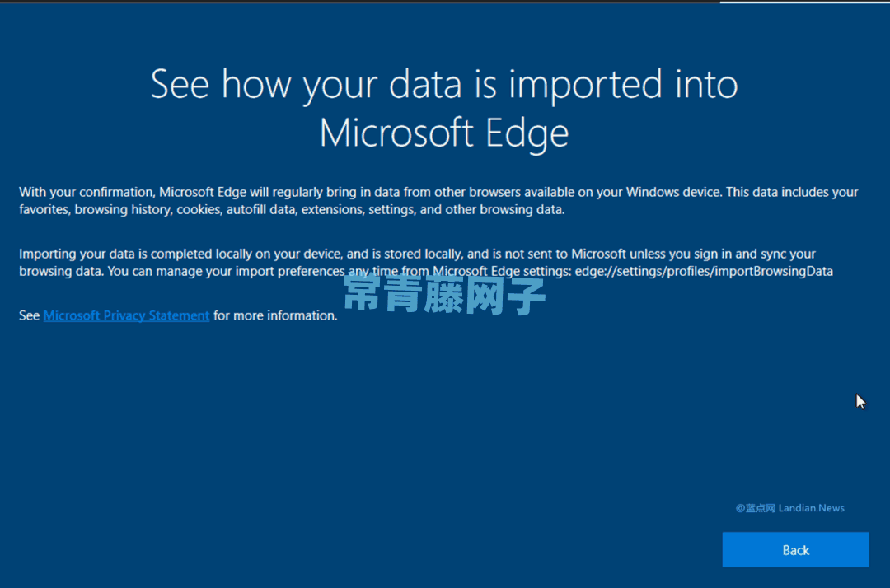Click 'Microsoft Edge settings:' phrase in second paragraph
This screenshot has width=890, height=588.
[502, 271]
